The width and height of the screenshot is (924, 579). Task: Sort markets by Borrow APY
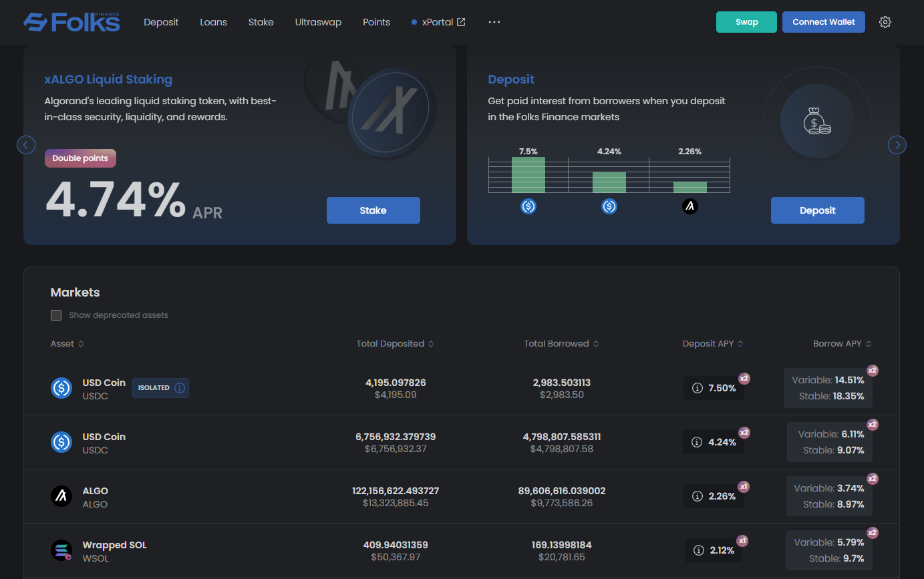pos(842,344)
